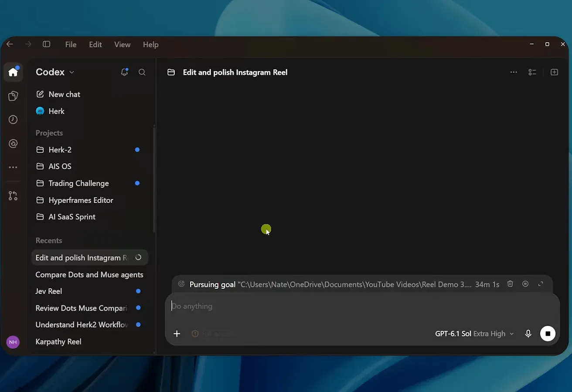The height and width of the screenshot is (392, 572).
Task: Start voice dictation with the microphone
Action: coord(528,334)
